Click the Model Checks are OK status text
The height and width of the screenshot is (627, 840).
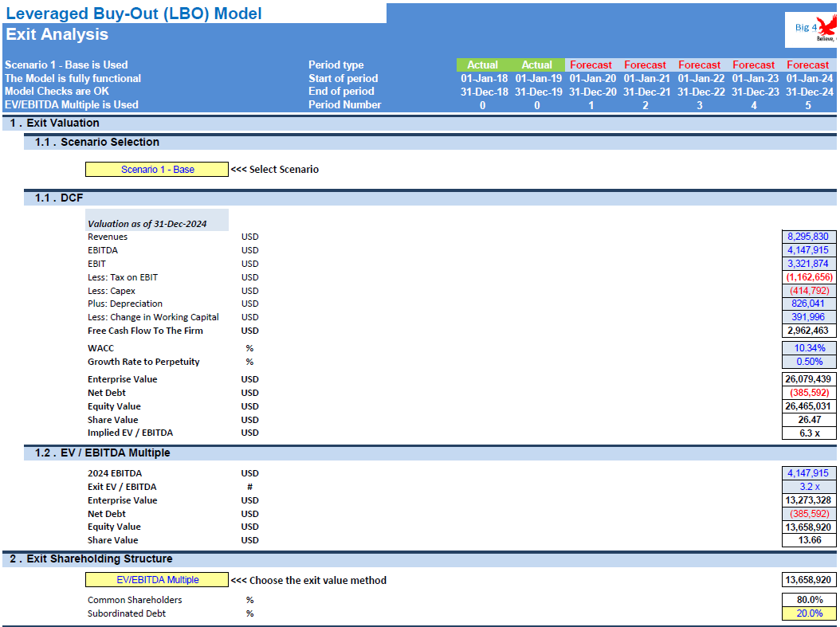click(x=57, y=92)
